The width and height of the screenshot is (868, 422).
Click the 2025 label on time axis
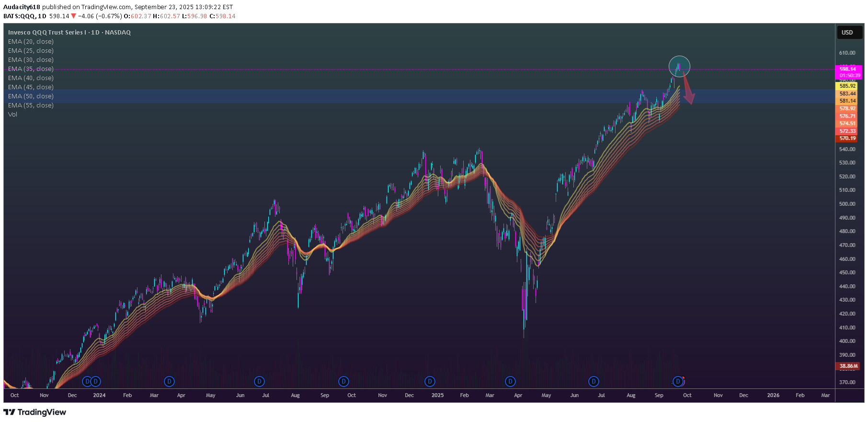click(x=437, y=396)
